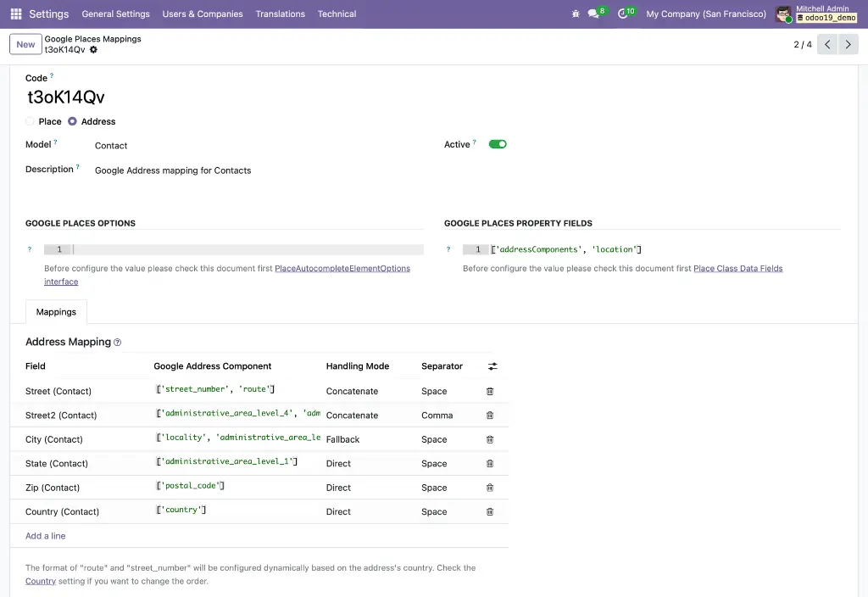The image size is (868, 597).
Task: Sort by Field column header
Action: (36, 366)
